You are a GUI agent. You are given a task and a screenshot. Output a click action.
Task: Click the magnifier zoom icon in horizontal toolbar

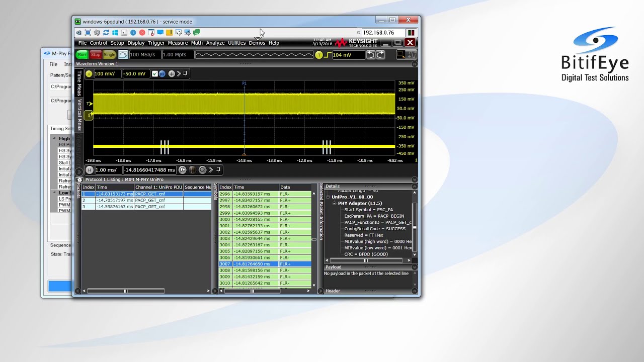click(x=202, y=170)
